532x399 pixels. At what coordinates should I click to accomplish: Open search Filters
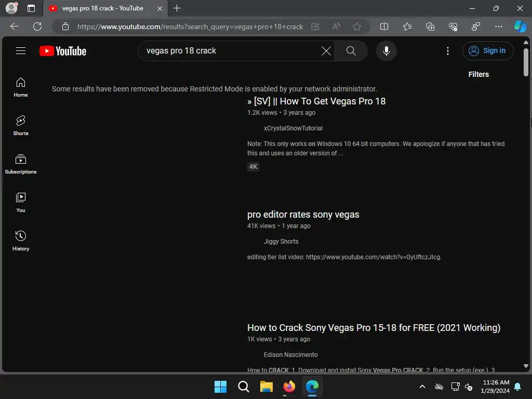pyautogui.click(x=478, y=74)
